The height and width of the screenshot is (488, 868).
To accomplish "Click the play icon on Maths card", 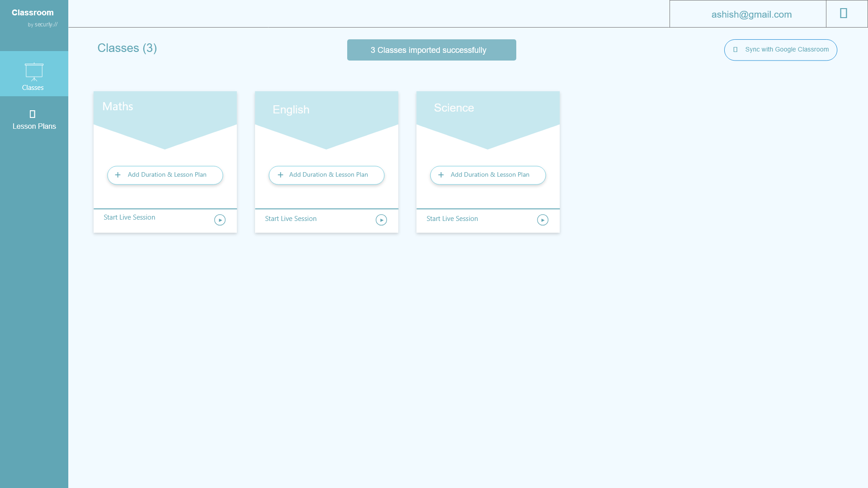I will [220, 220].
